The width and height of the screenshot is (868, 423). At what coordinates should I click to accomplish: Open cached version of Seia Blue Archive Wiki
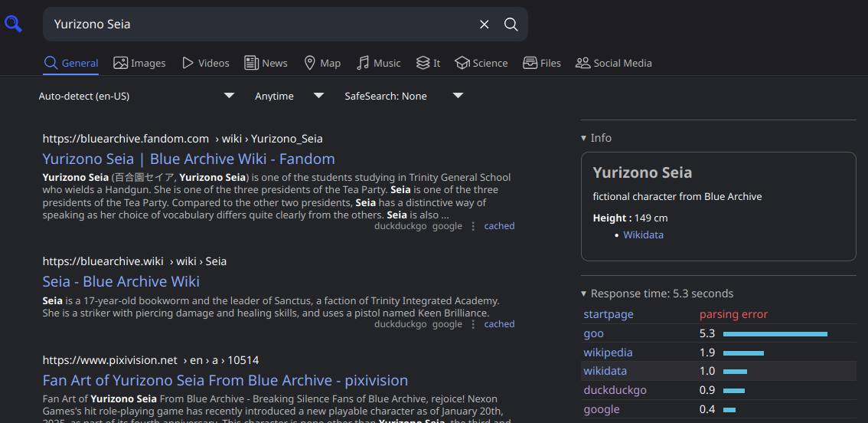click(x=499, y=324)
